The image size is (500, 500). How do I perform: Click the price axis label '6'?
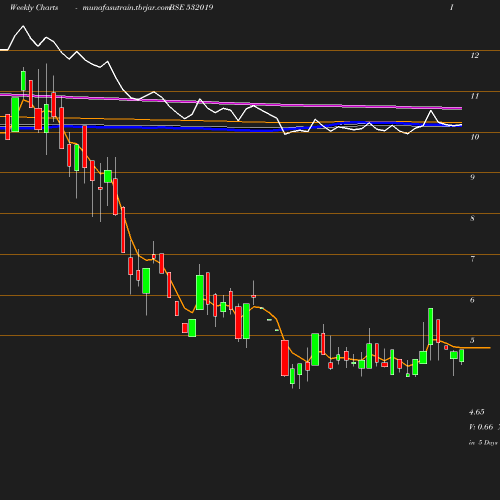pos(472,300)
